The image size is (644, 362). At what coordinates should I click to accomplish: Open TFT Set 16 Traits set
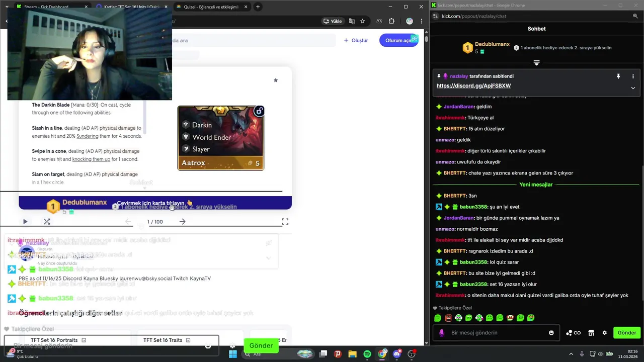[163, 340]
